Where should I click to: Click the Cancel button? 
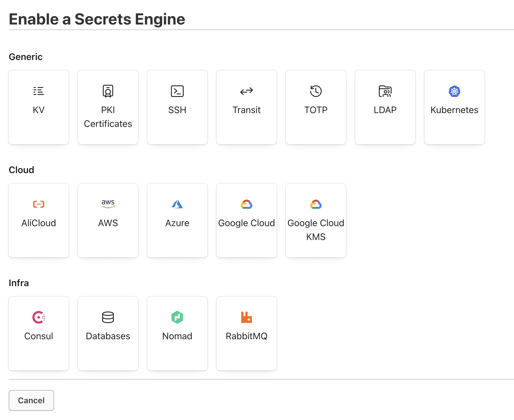point(31,400)
